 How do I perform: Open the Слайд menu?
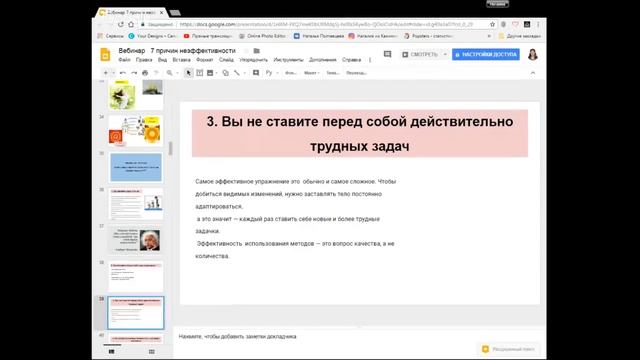click(x=226, y=60)
